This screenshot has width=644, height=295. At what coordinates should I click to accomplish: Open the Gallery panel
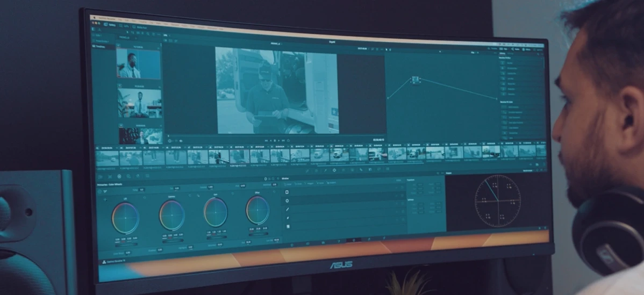pos(110,25)
